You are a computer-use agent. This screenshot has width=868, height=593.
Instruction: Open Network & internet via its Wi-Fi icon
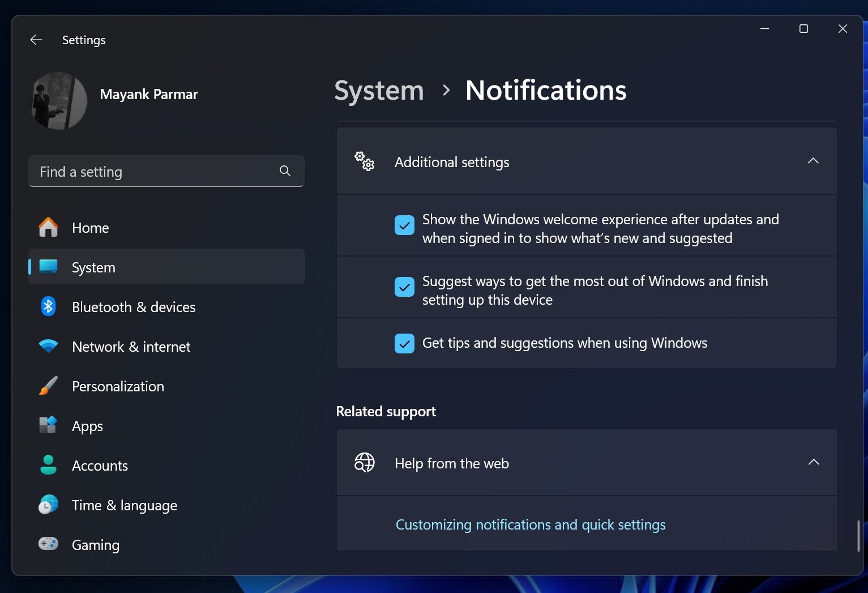click(48, 346)
